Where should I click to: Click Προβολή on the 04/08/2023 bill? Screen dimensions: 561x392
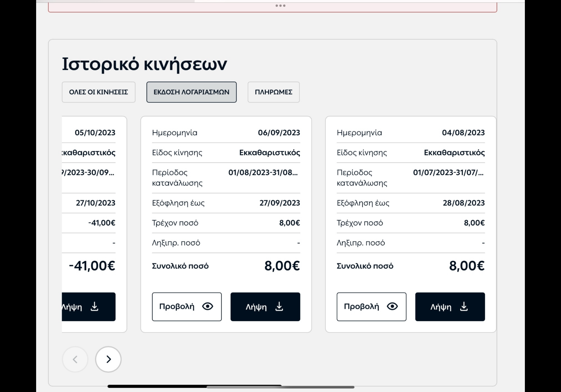coord(372,307)
